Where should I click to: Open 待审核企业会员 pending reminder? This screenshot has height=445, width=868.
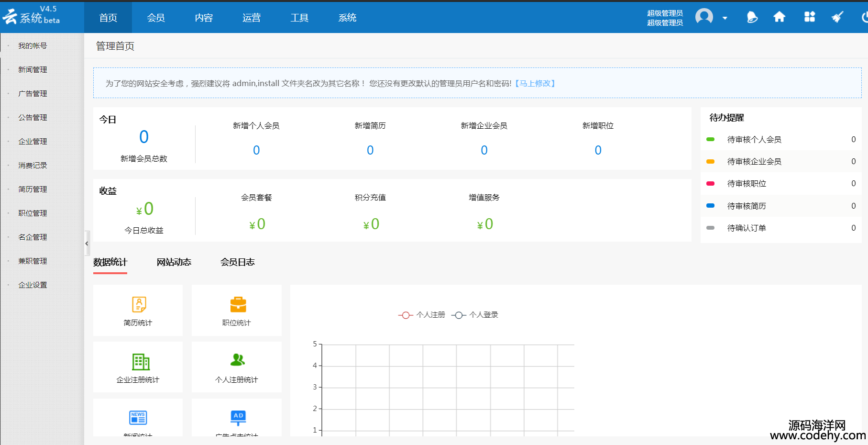point(781,162)
